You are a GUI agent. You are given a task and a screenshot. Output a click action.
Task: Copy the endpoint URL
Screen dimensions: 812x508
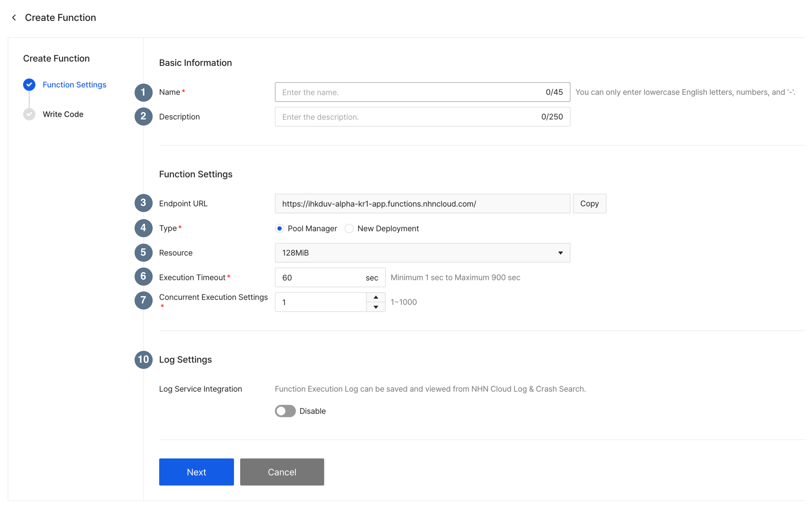[589, 204]
